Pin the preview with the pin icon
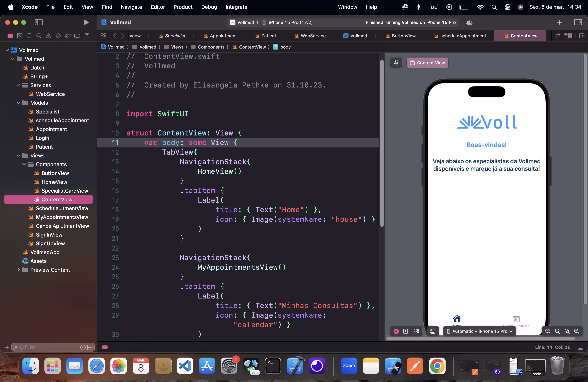 tap(396, 63)
